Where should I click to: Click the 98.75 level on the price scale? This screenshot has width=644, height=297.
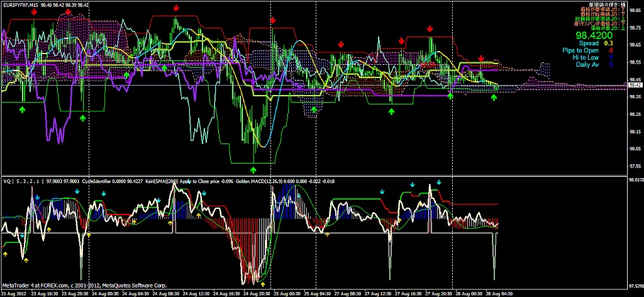635,26
